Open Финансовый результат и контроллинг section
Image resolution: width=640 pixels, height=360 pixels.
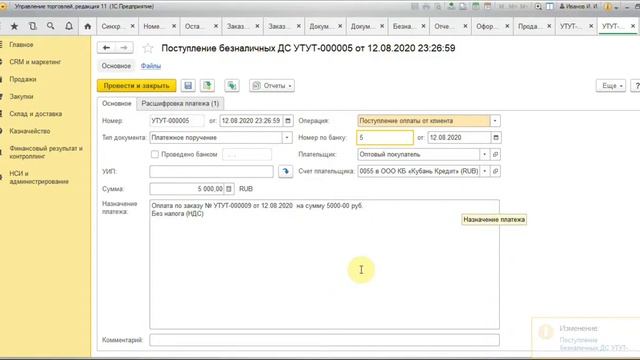point(46,152)
